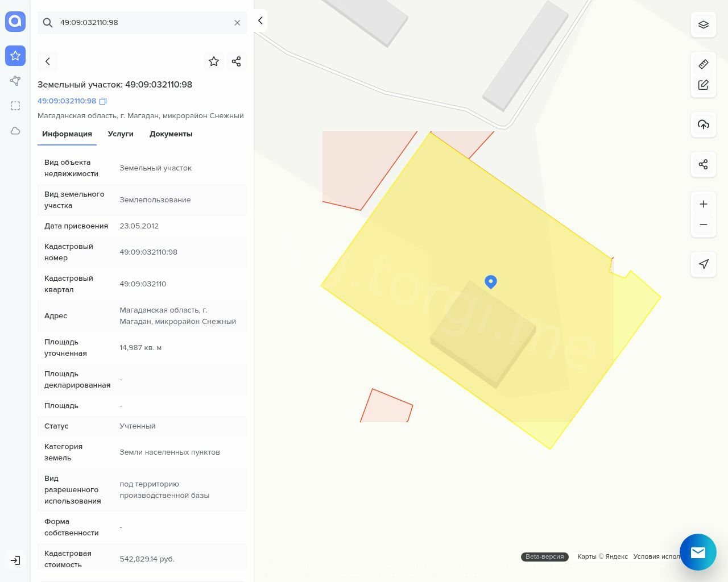The width and height of the screenshot is (728, 582).
Task: Zoom out on the map
Action: [704, 225]
